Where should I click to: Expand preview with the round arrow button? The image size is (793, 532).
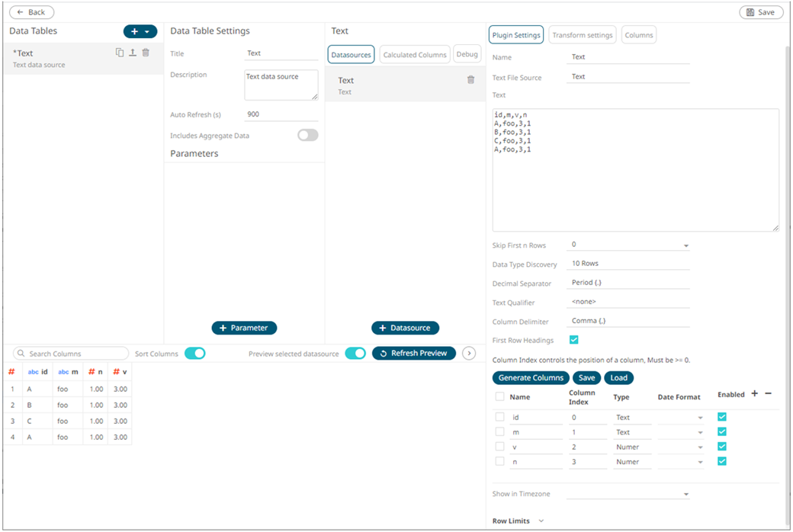tap(470, 353)
